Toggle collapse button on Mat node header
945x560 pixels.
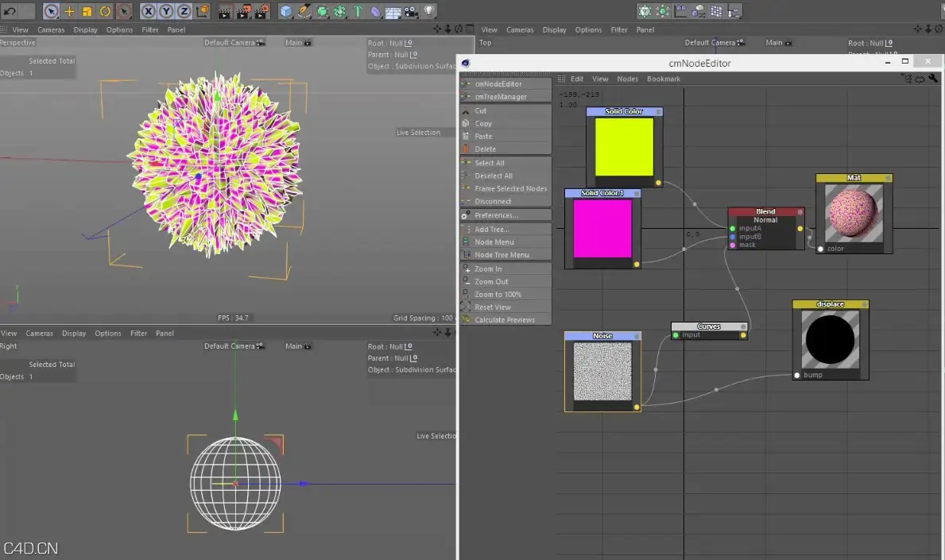click(888, 178)
